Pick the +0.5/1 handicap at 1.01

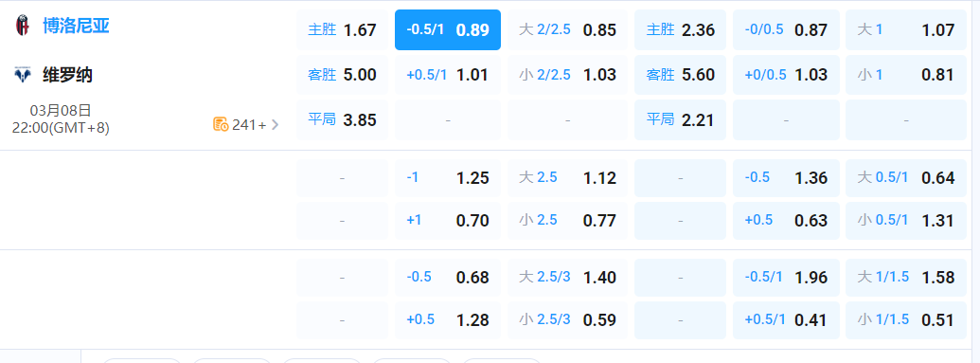[x=448, y=75]
